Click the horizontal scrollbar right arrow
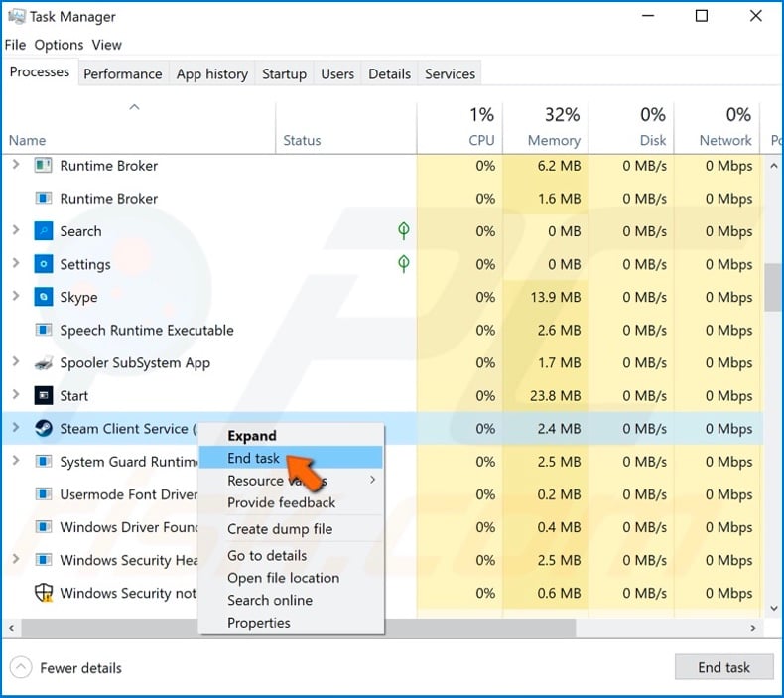Image resolution: width=784 pixels, height=698 pixels. [753, 628]
